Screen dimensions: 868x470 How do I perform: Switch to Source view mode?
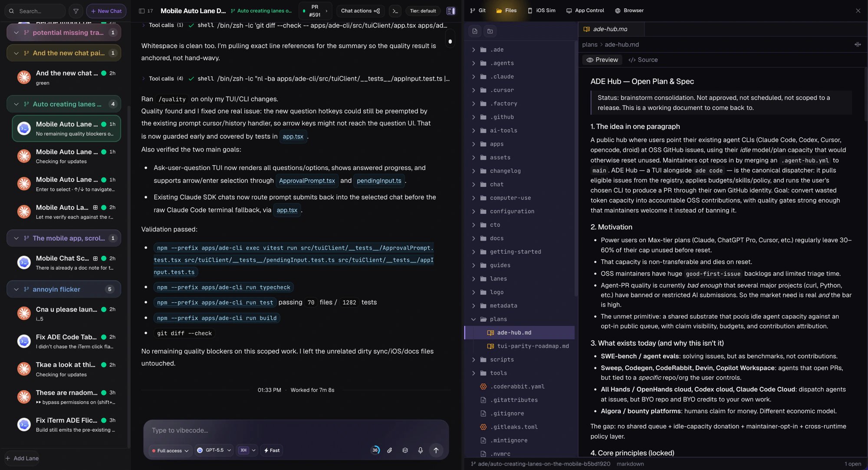[643, 60]
